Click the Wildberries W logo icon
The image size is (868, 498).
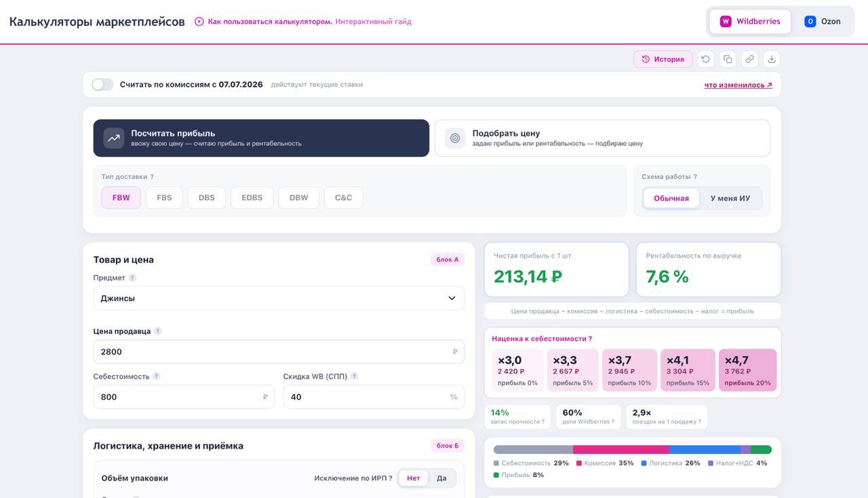tap(726, 22)
